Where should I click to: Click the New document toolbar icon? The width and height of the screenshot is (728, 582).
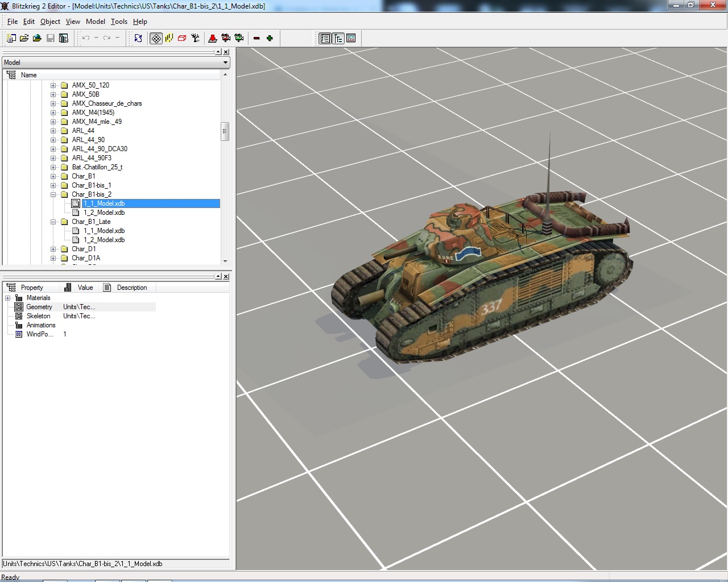tap(11, 38)
